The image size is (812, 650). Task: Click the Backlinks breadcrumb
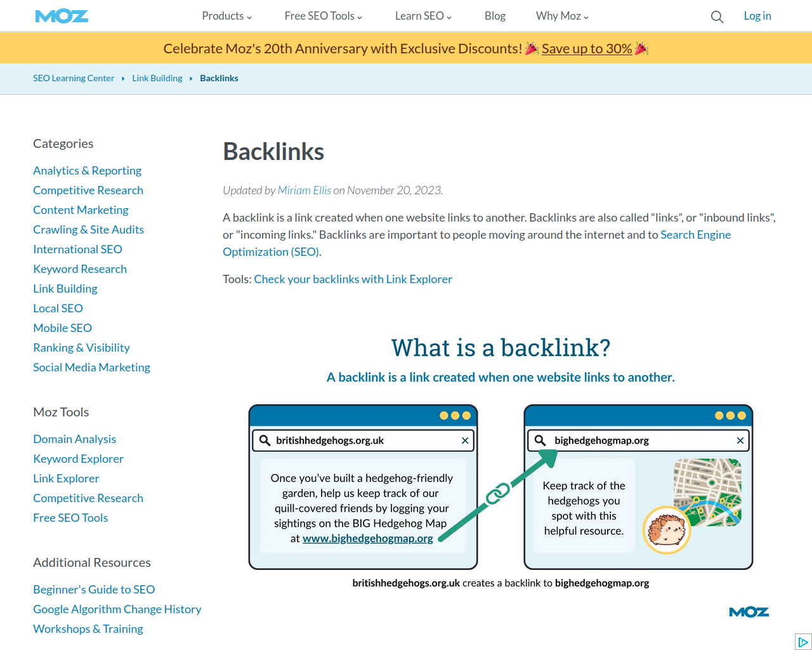[219, 78]
